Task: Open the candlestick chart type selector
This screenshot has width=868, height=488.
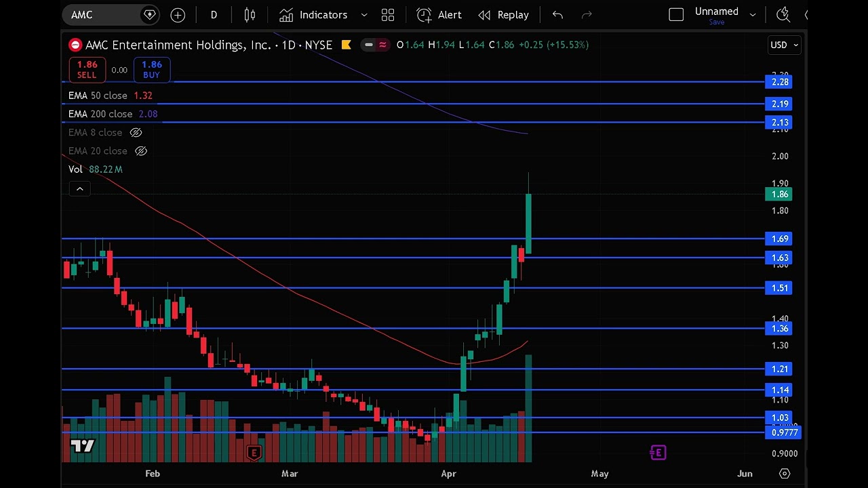Action: pos(250,14)
